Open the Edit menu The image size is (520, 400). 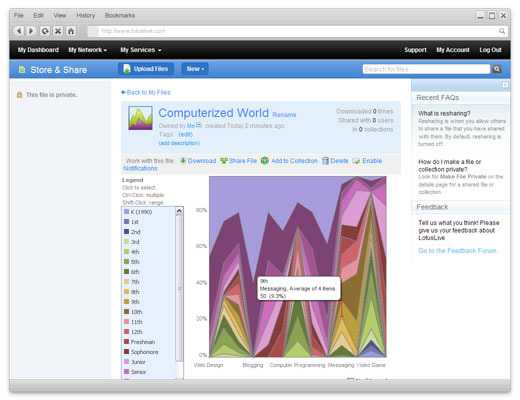(38, 15)
